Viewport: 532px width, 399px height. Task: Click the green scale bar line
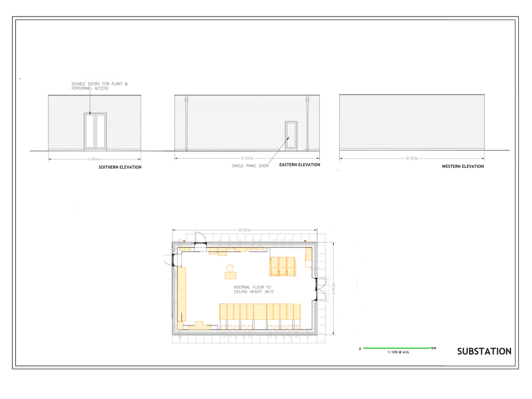coord(397,348)
